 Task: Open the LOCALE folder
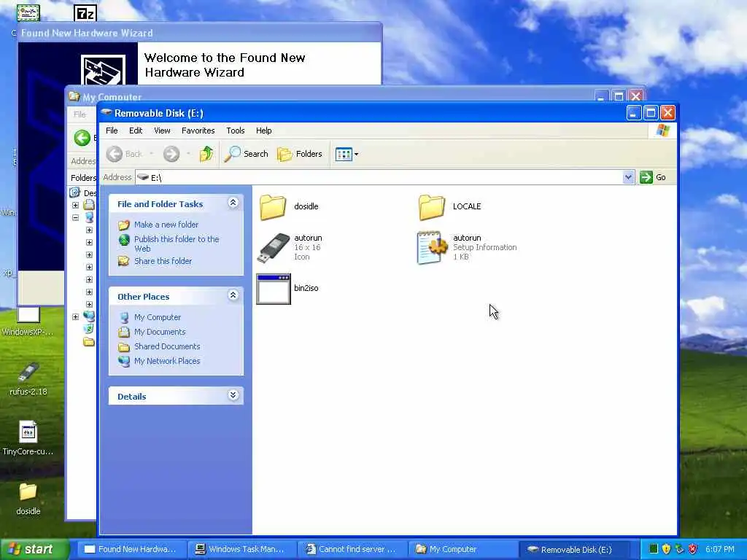(x=449, y=206)
